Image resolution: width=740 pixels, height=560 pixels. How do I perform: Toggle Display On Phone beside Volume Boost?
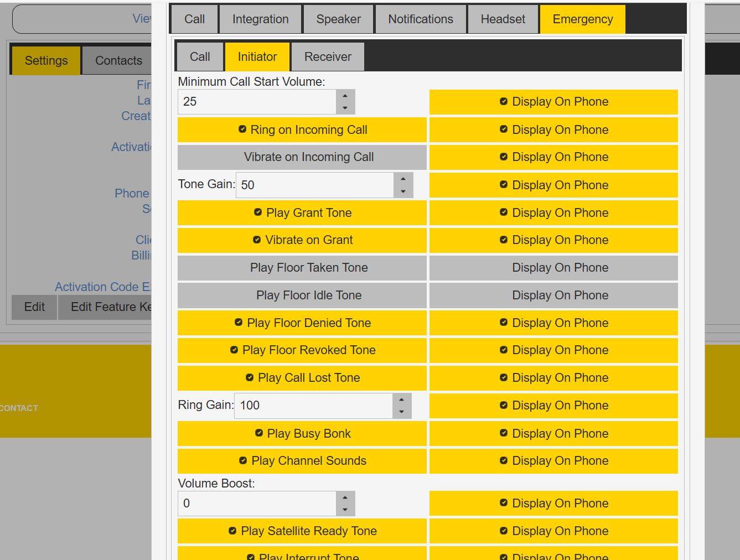coord(553,504)
